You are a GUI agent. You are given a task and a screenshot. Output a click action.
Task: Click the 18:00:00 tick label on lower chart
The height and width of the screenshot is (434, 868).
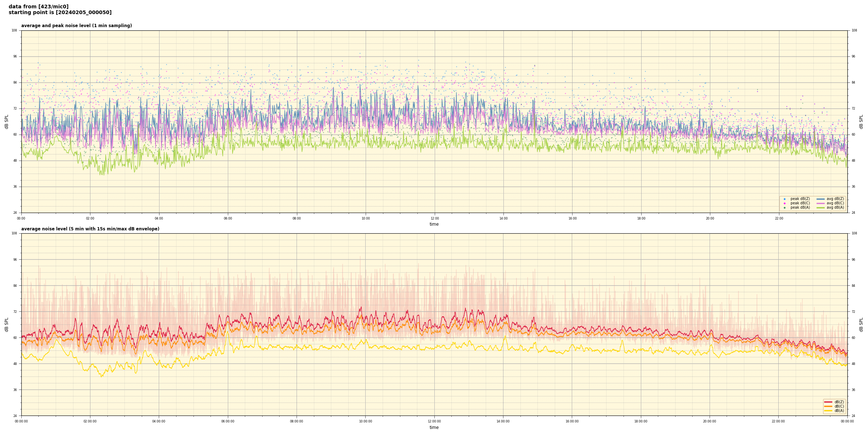641,421
